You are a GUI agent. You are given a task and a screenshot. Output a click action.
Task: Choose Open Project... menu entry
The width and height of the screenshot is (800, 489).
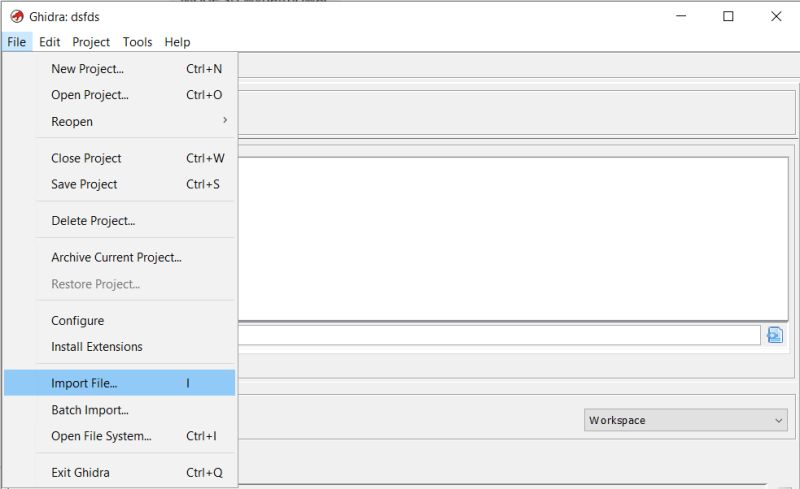119,95
